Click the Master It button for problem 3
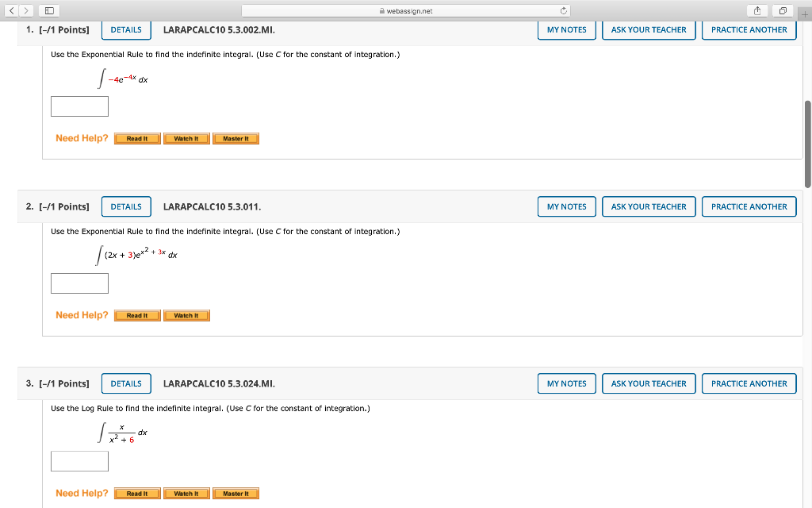Image resolution: width=812 pixels, height=508 pixels. (x=236, y=493)
